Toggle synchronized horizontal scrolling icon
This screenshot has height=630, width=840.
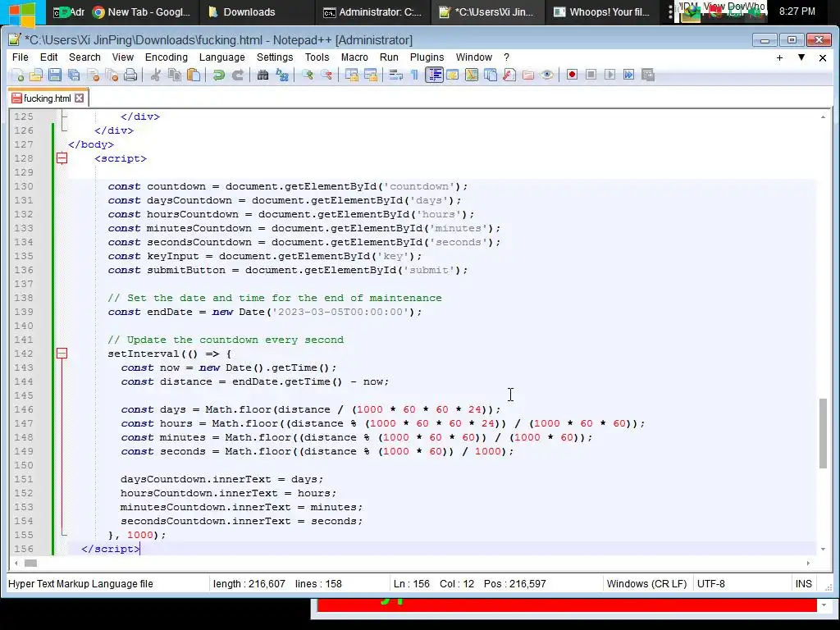tap(371, 75)
